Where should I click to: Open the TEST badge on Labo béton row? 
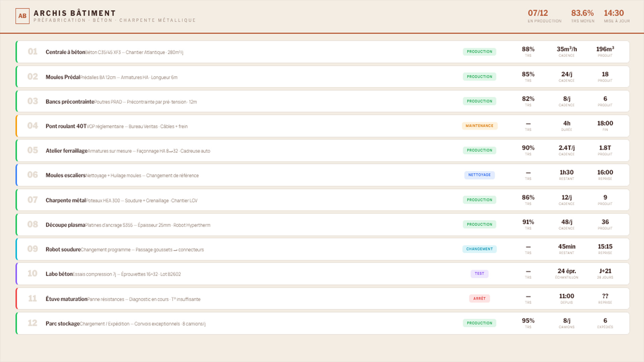[x=479, y=274]
